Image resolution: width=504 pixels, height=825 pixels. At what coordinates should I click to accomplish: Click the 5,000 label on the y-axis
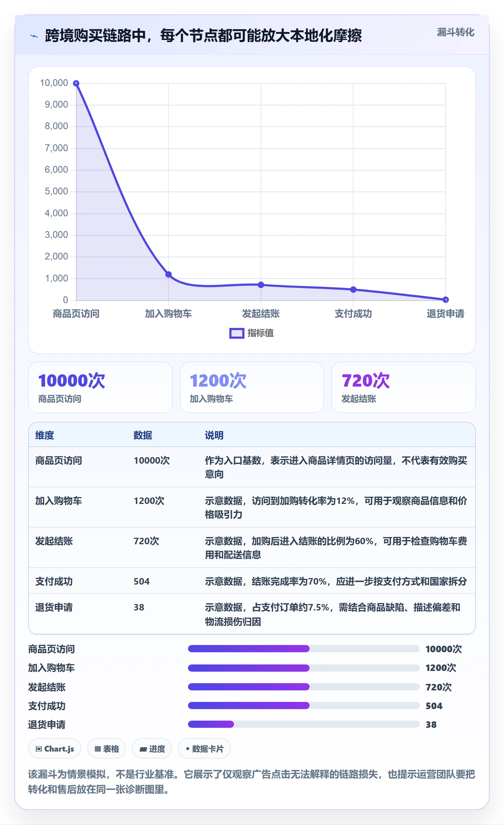pyautogui.click(x=57, y=191)
